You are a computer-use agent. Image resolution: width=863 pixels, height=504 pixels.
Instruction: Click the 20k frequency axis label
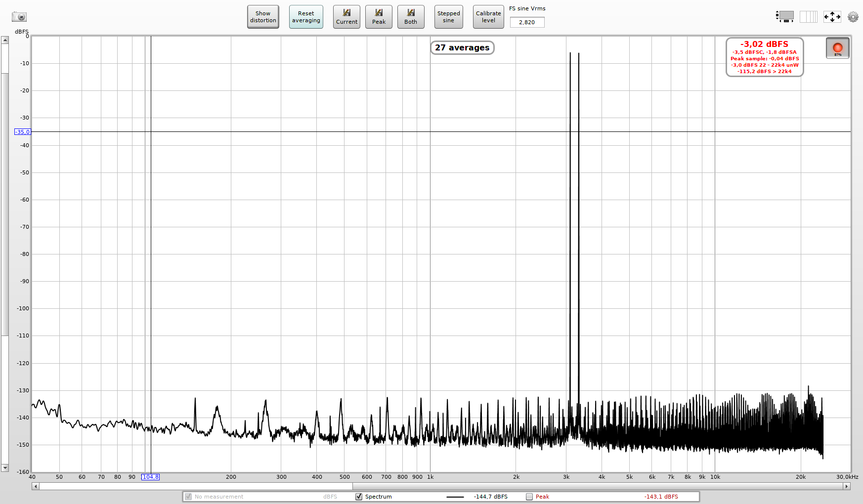800,477
